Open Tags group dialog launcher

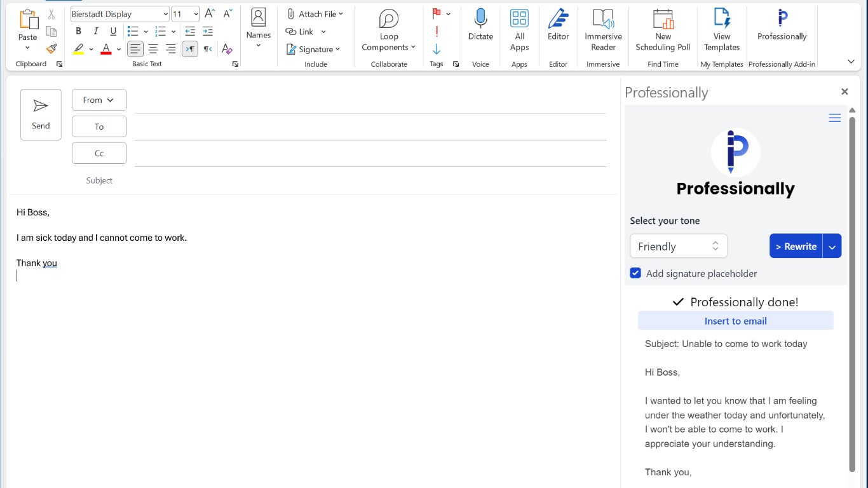tap(456, 64)
